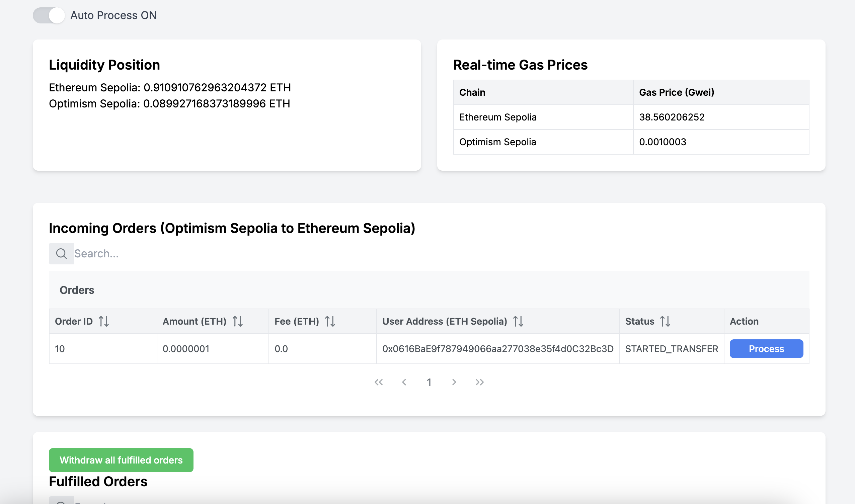855x504 pixels.
Task: Sort by Status column arrows
Action: (x=665, y=321)
